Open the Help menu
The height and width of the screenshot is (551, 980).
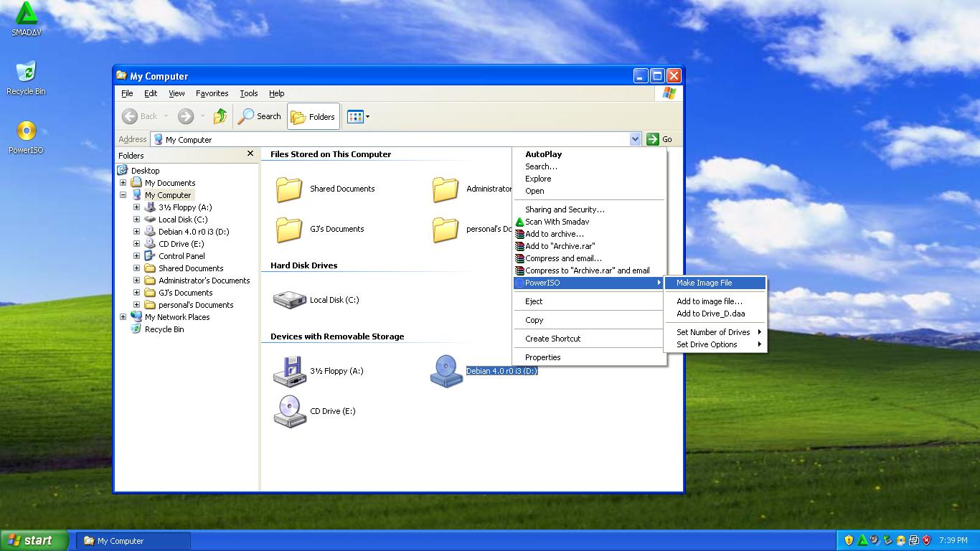coord(276,93)
